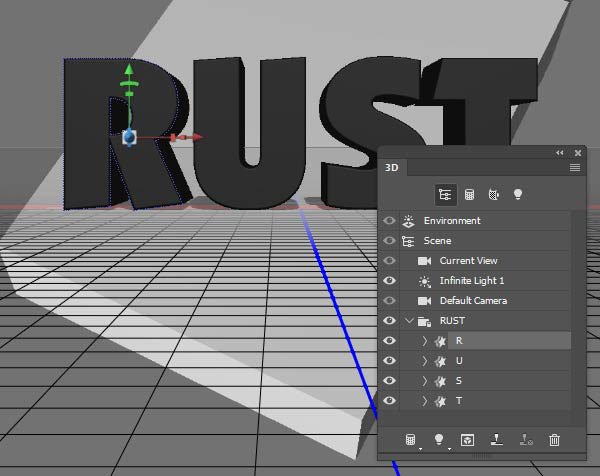The width and height of the screenshot is (600, 476).
Task: Click the Current View camera icon
Action: [424, 261]
